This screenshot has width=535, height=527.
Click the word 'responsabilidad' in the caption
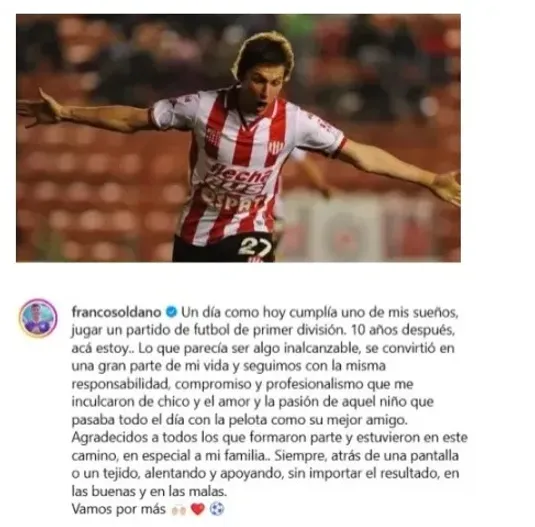(120, 384)
